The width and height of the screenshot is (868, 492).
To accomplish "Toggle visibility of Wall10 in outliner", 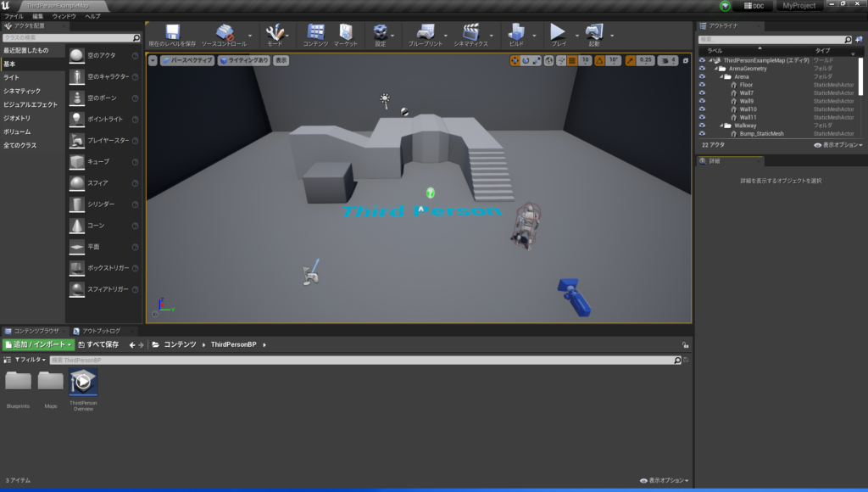I will tap(702, 109).
